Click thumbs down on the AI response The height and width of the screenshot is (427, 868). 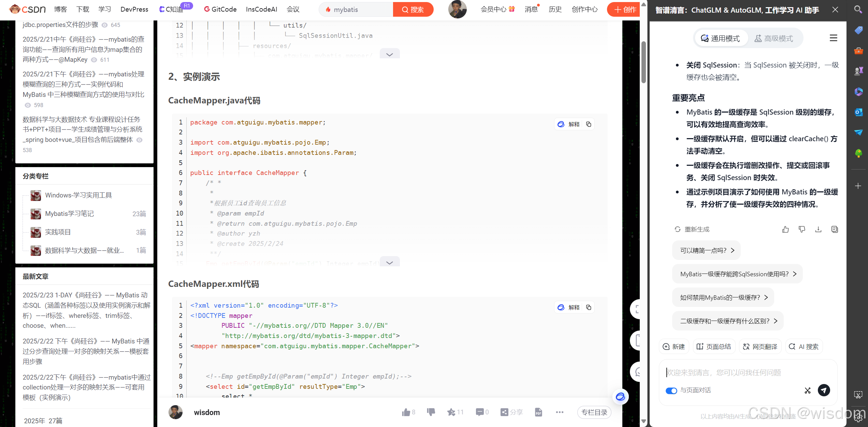[x=802, y=230]
